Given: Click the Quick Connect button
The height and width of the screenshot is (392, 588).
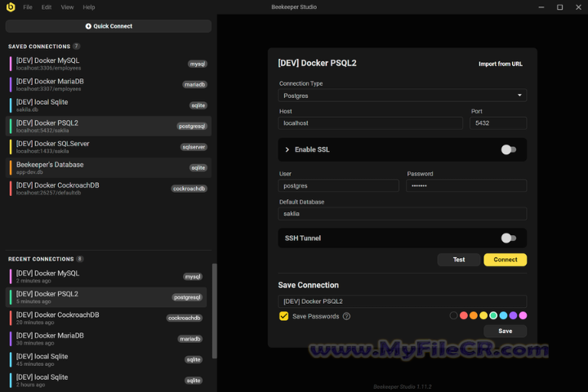Looking at the screenshot, I should point(109,26).
